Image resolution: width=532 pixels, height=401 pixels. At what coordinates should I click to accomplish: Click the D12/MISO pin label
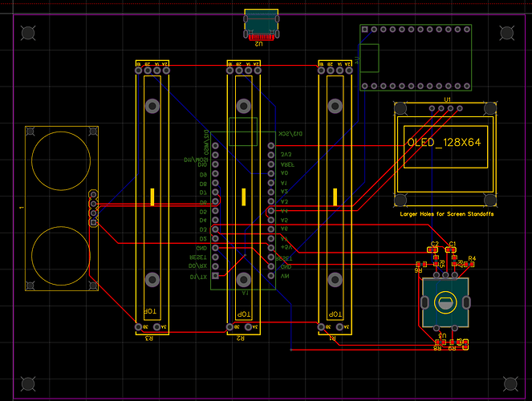pos(206,143)
